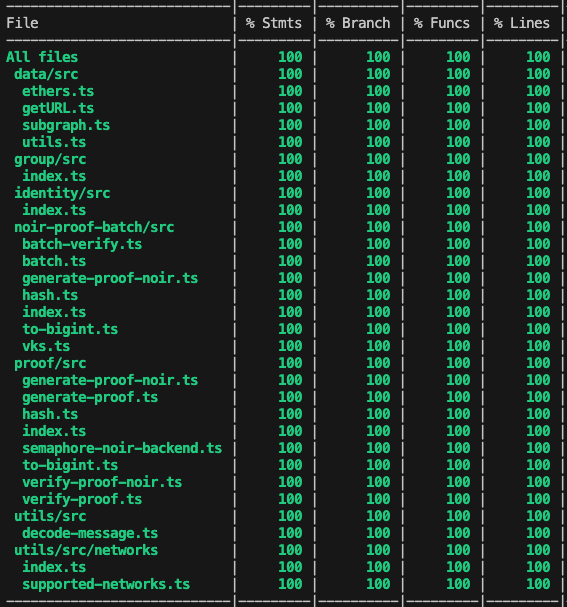Click the "% Lines" column header
The width and height of the screenshot is (567, 607).
(x=521, y=23)
